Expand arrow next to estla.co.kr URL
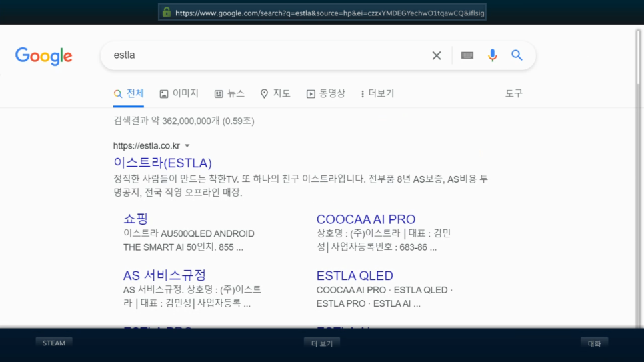This screenshot has width=644, height=362. tap(187, 146)
